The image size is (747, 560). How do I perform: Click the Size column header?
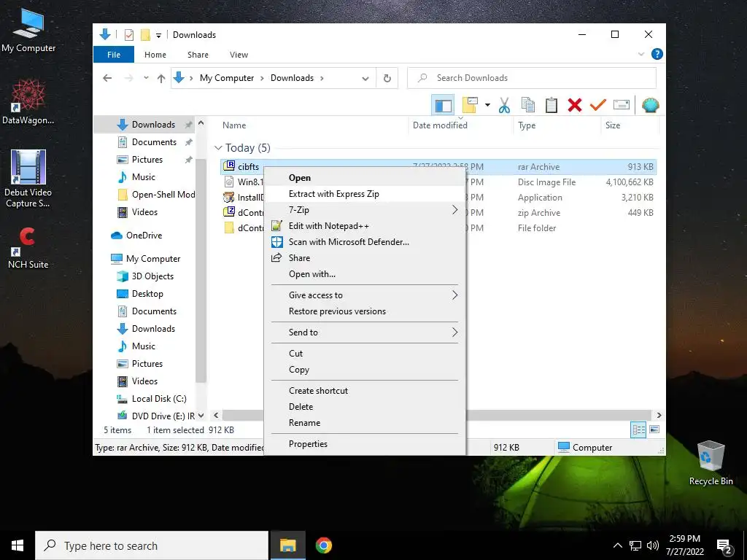(x=629, y=125)
